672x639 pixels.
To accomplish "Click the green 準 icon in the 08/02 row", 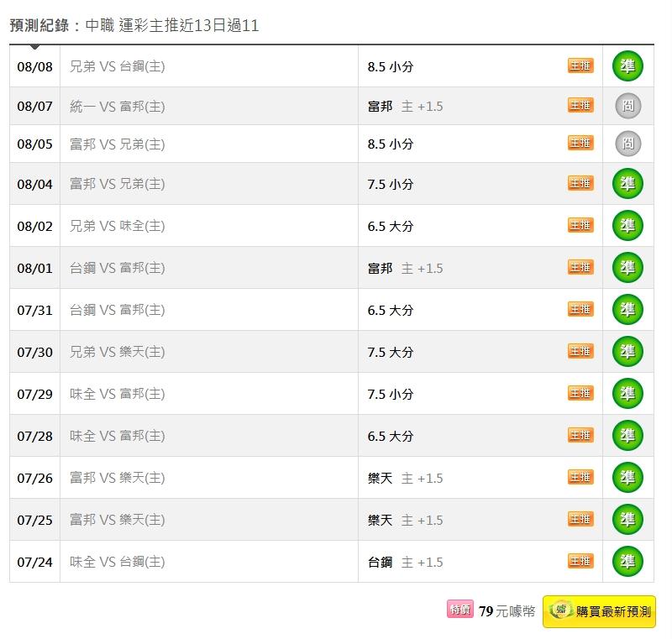I will tap(627, 225).
